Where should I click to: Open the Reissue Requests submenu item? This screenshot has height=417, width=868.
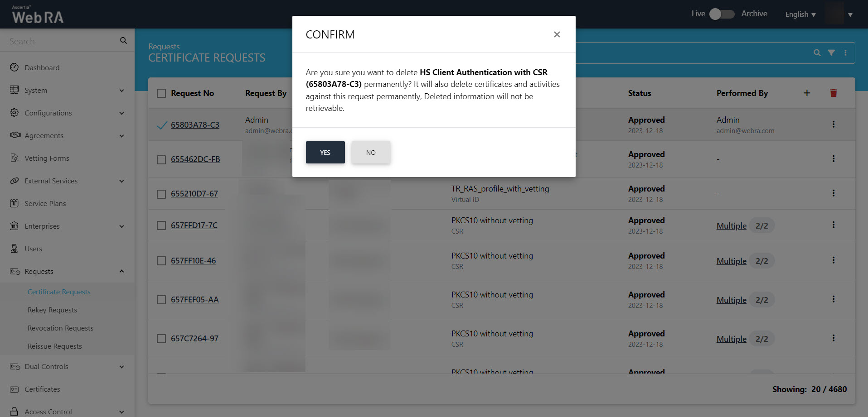coord(55,346)
